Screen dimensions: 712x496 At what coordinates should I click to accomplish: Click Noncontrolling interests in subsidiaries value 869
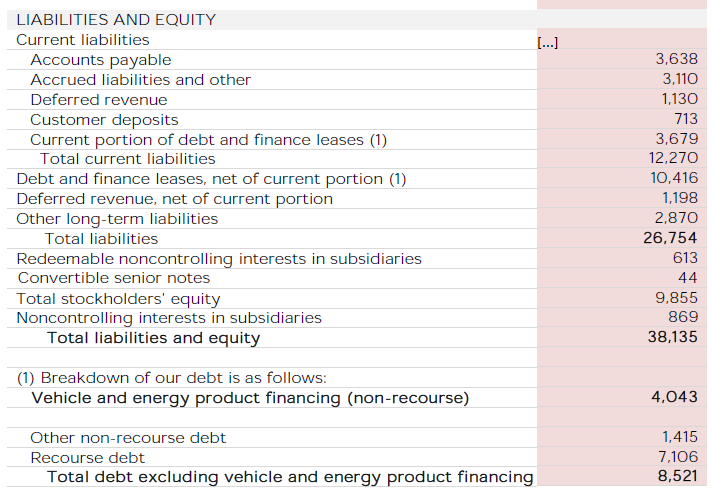[683, 317]
